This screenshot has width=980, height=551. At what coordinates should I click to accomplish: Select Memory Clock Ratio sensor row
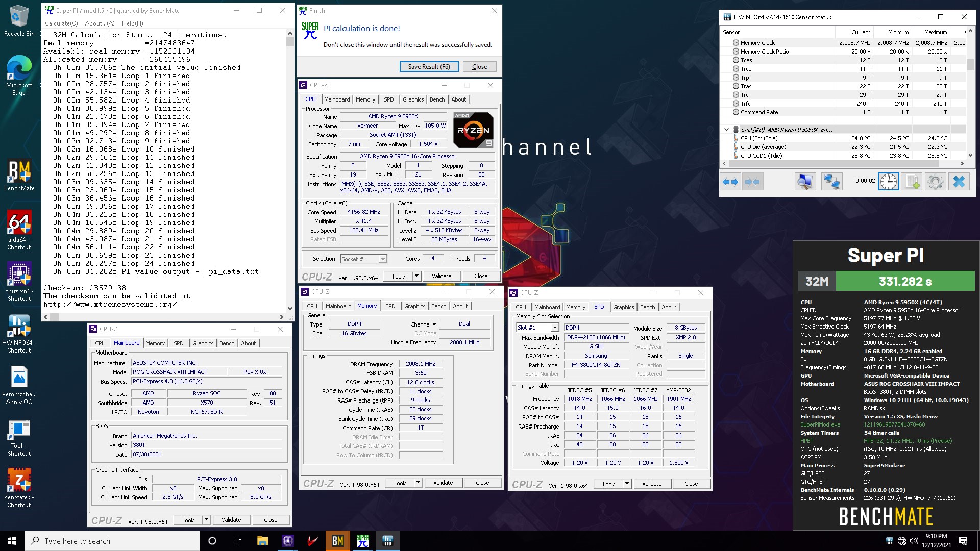[844, 52]
